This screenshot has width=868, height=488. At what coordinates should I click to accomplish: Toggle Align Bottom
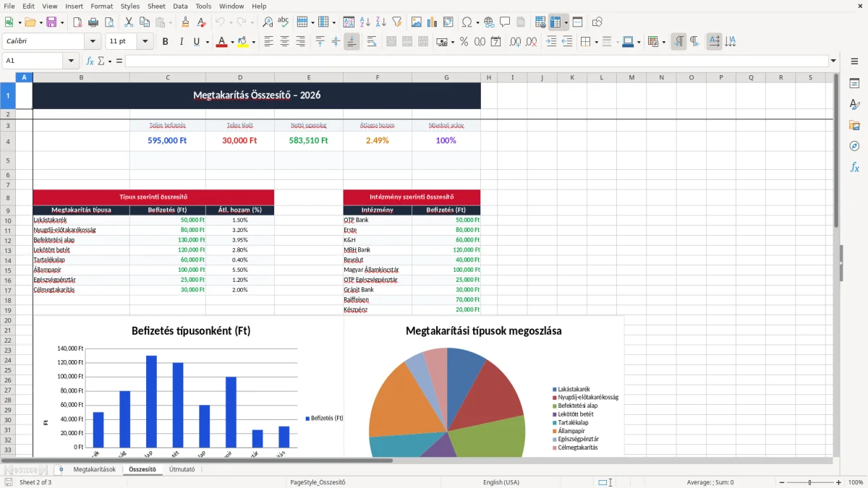352,42
